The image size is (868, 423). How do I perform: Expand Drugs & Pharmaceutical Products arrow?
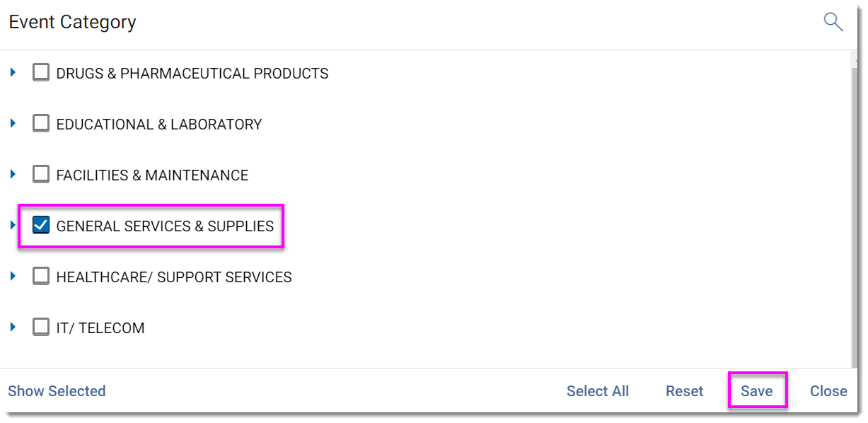(x=13, y=72)
